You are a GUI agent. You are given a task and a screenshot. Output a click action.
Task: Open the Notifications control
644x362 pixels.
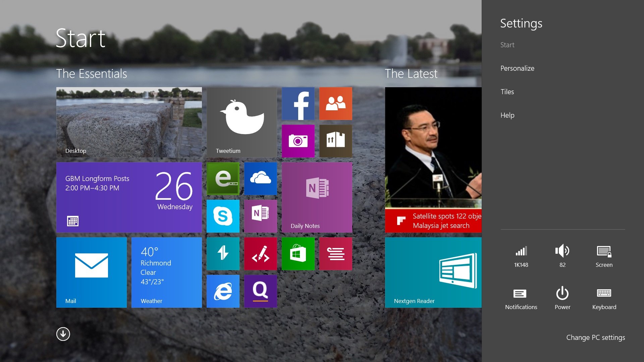coord(521,299)
